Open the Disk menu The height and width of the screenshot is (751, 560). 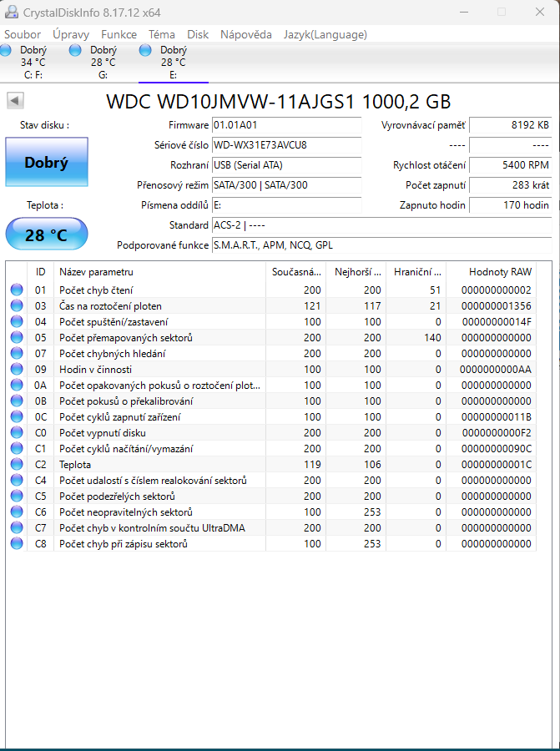tap(198, 34)
